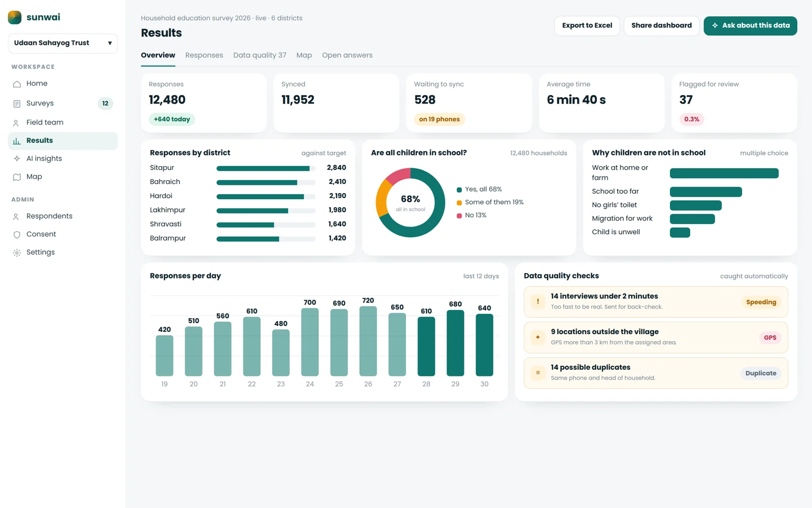Switch to the Responses tab
This screenshot has height=508, width=812.
pyautogui.click(x=204, y=55)
